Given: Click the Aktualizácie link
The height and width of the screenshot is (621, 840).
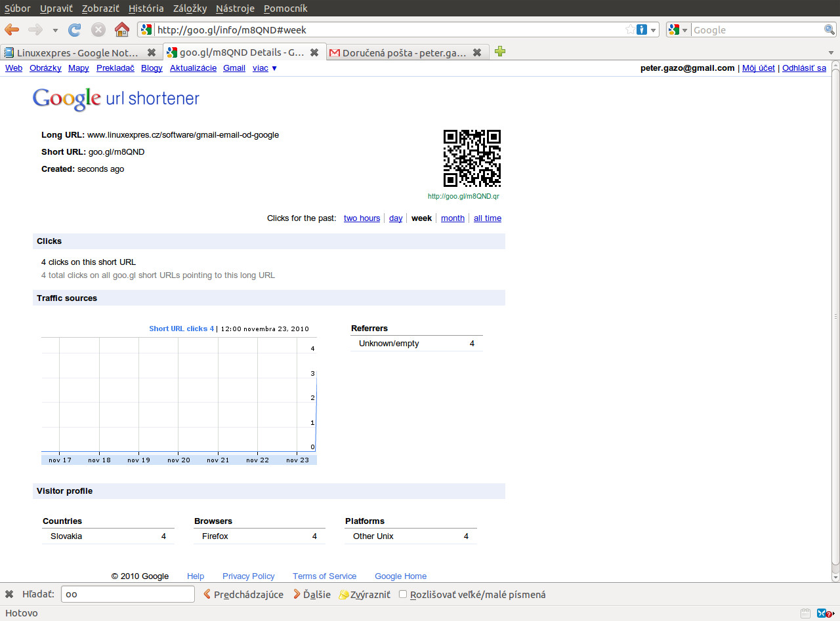Looking at the screenshot, I should pos(193,68).
